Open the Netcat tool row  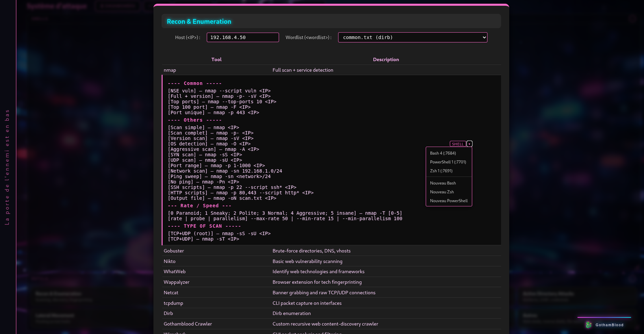[331, 293]
